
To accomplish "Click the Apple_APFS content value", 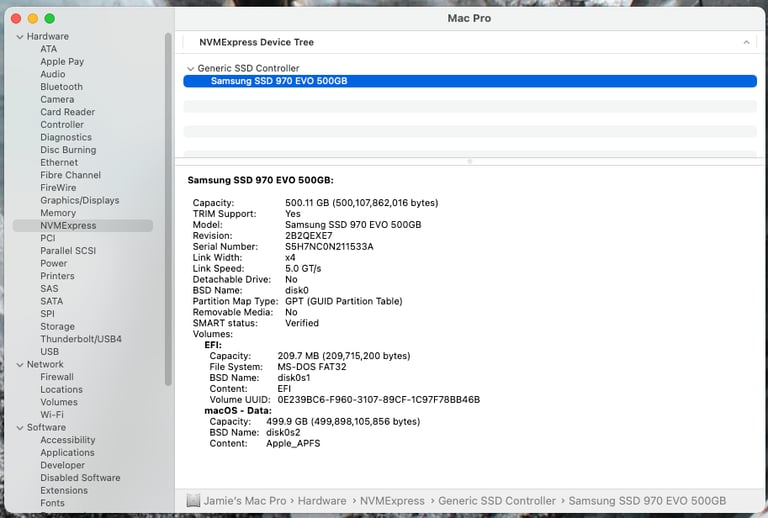I will point(293,444).
